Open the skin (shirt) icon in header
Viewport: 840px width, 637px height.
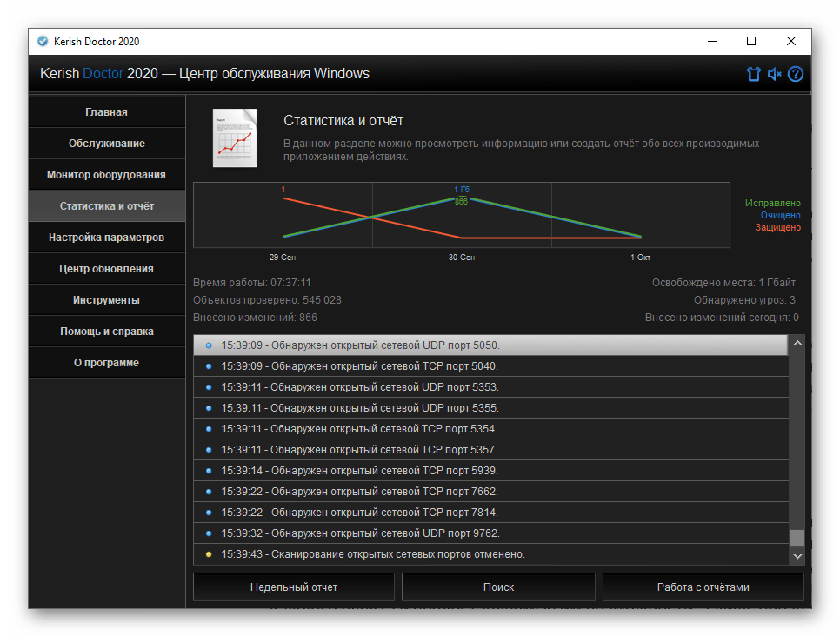point(753,74)
